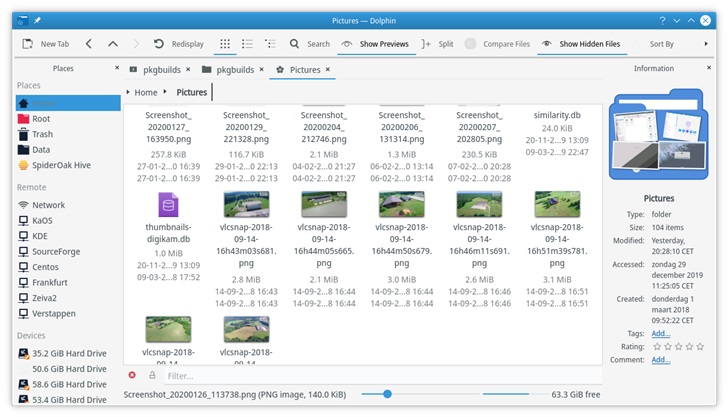Toggle Show Hidden Files

click(581, 44)
